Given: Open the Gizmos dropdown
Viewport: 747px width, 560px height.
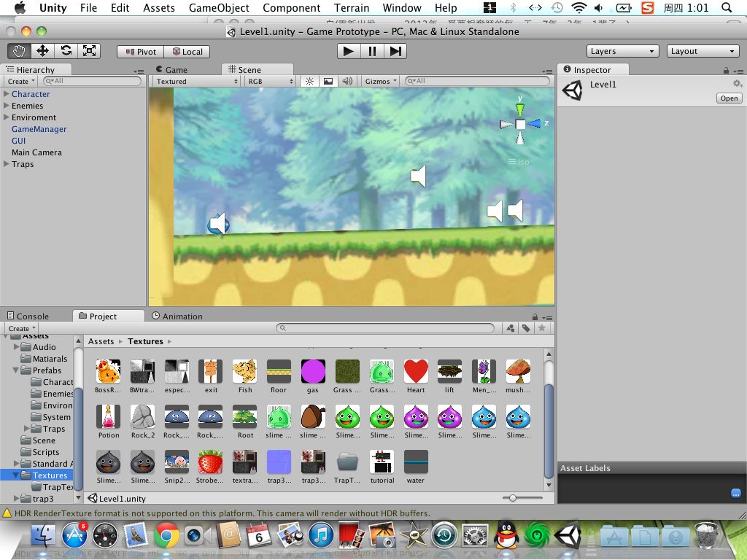Looking at the screenshot, I should 380,82.
